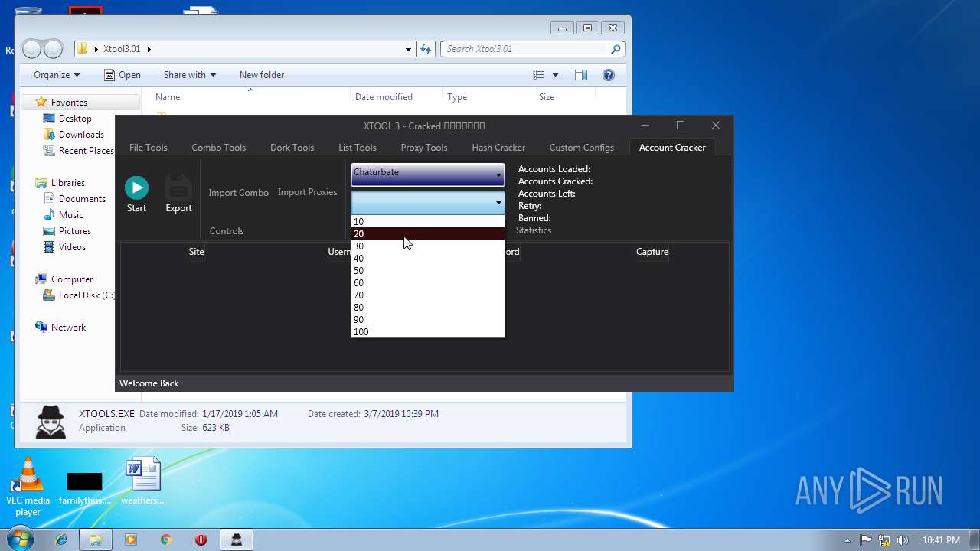Viewport: 980px width, 551px height.
Task: Open Windows Media Player from taskbar
Action: (130, 540)
